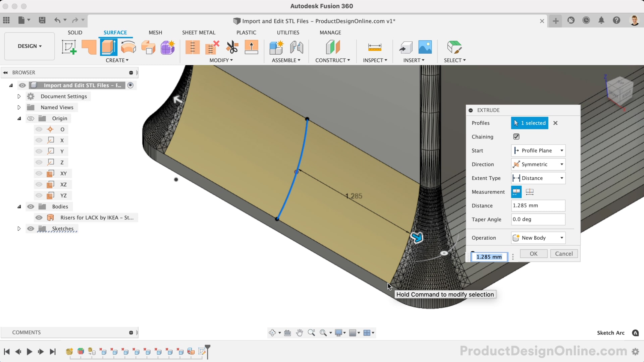The width and height of the screenshot is (644, 362).
Task: Toggle visibility of the Sketches folder
Action: 31,229
